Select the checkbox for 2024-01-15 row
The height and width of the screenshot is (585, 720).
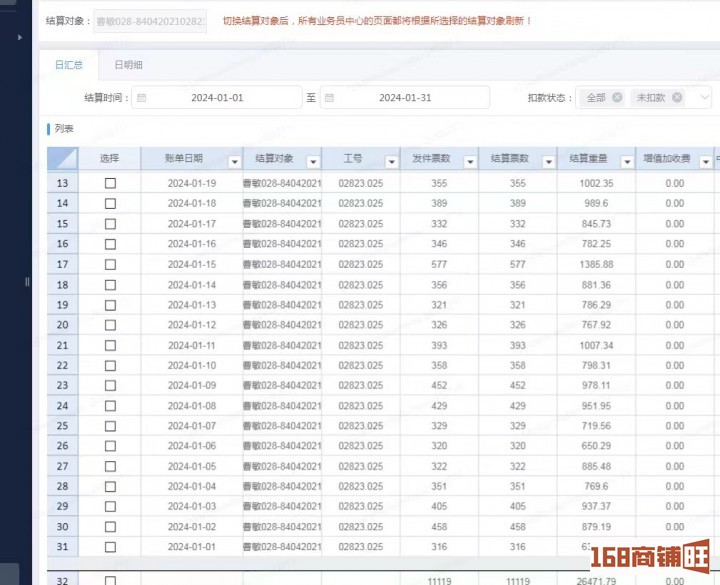click(x=110, y=264)
